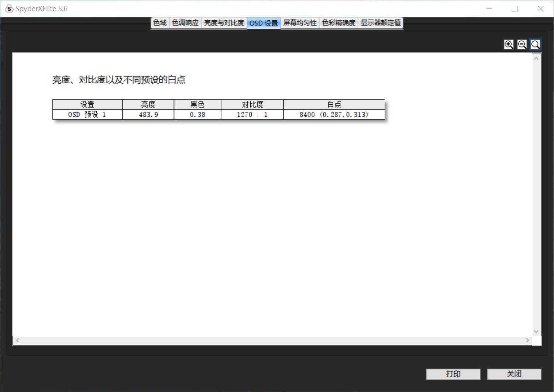Open the 色彩精确度 tab
The height and width of the screenshot is (392, 554).
(338, 22)
